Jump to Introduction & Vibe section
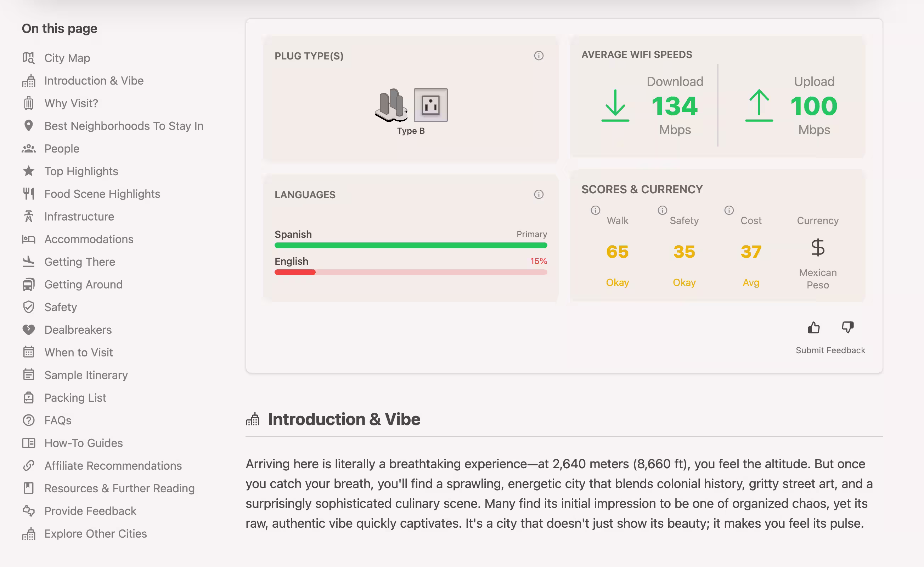The width and height of the screenshot is (924, 567). 94,81
